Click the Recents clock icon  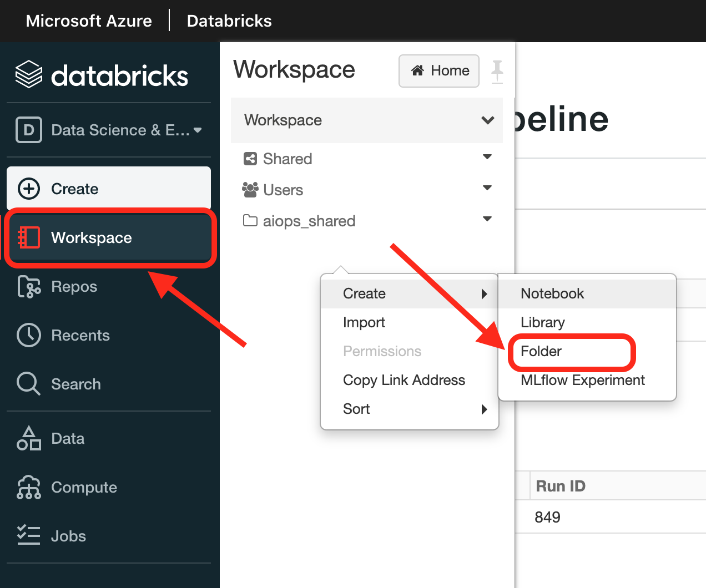click(28, 335)
